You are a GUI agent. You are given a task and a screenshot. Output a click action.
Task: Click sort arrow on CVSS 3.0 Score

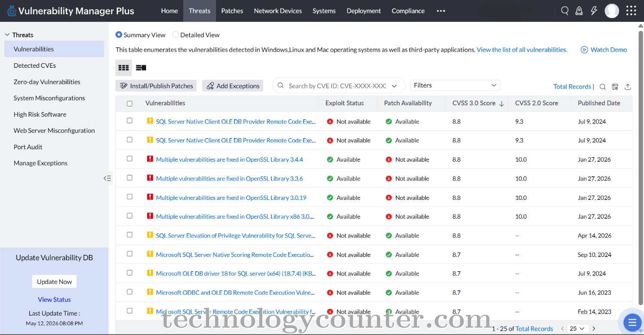501,103
